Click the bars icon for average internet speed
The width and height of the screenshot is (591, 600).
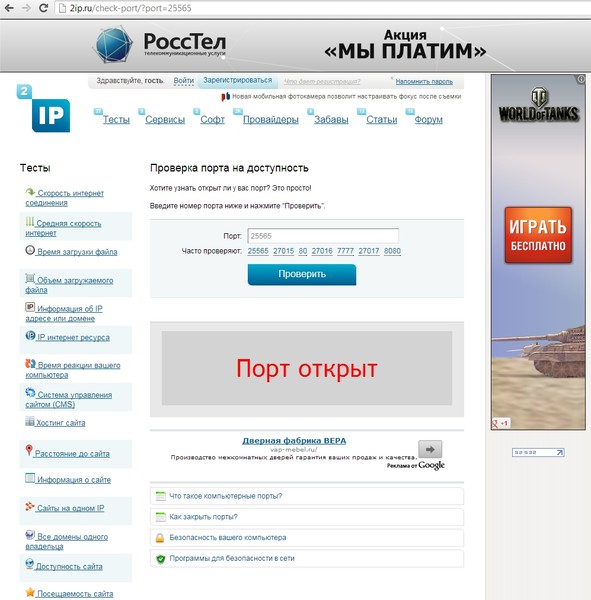(x=30, y=222)
